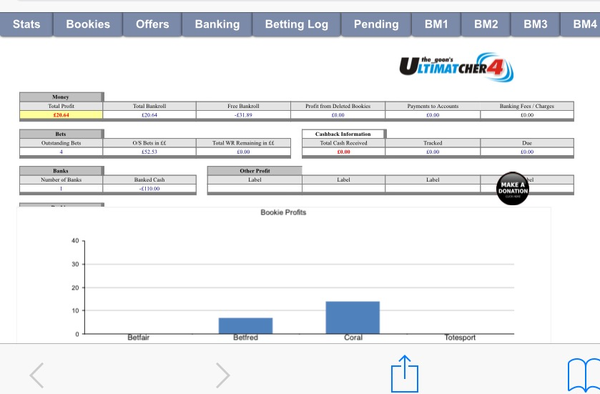
Task: Open the Safari share sheet icon
Action: click(404, 374)
